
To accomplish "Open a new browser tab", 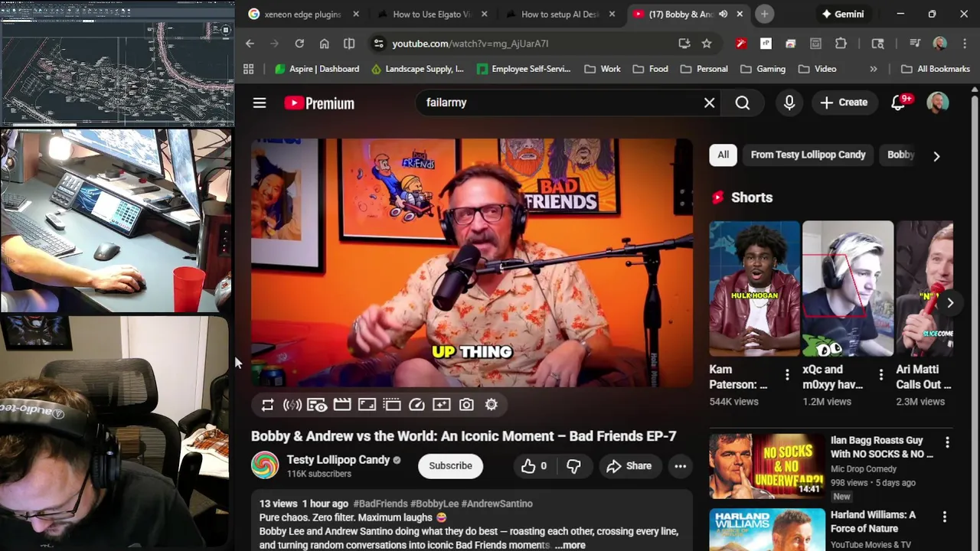I will click(764, 14).
